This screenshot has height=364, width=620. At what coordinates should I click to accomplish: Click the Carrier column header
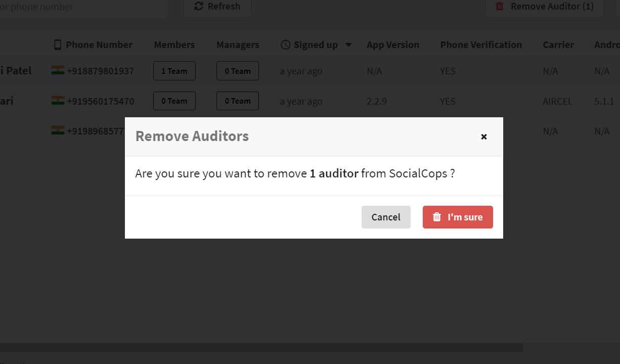[558, 44]
